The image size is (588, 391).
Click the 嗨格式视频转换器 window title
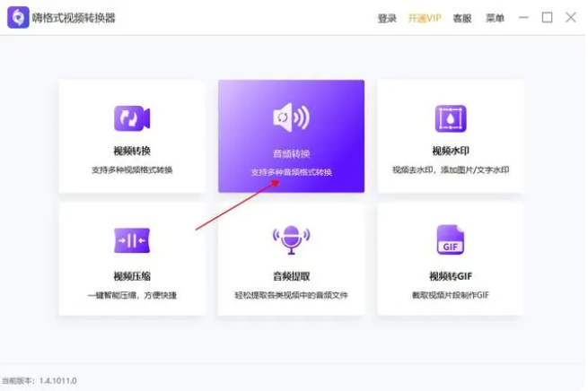tap(74, 18)
